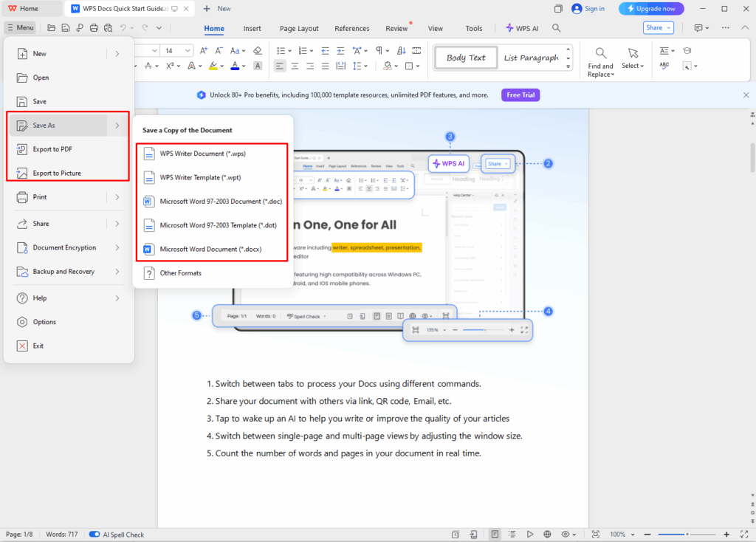Screen dimensions: 756x542
Task: Select the Body Text style thumbnail
Action: [465, 57]
